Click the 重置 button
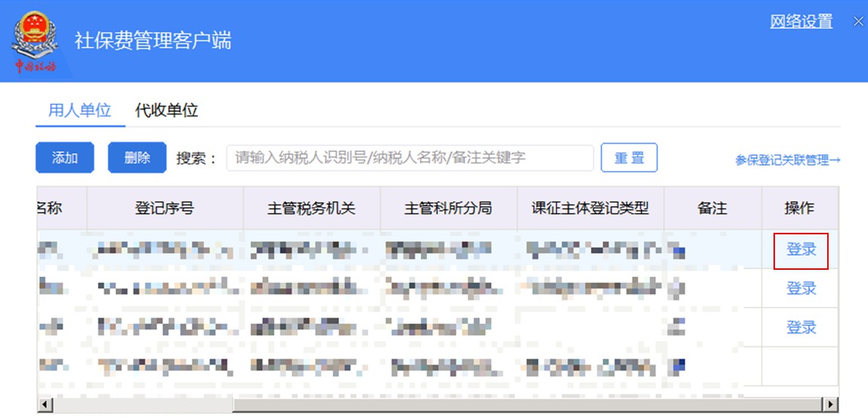868x418 pixels. tap(628, 158)
